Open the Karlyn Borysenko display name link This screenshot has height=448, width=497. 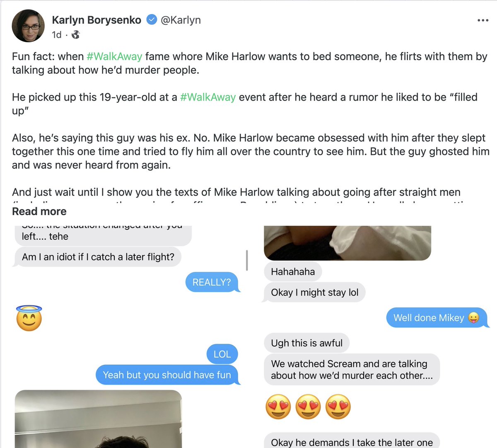(x=97, y=20)
